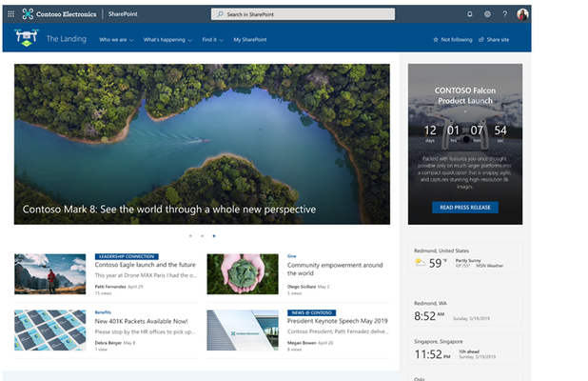The height and width of the screenshot is (381, 588).
Task: Open the notifications bell
Action: (469, 14)
